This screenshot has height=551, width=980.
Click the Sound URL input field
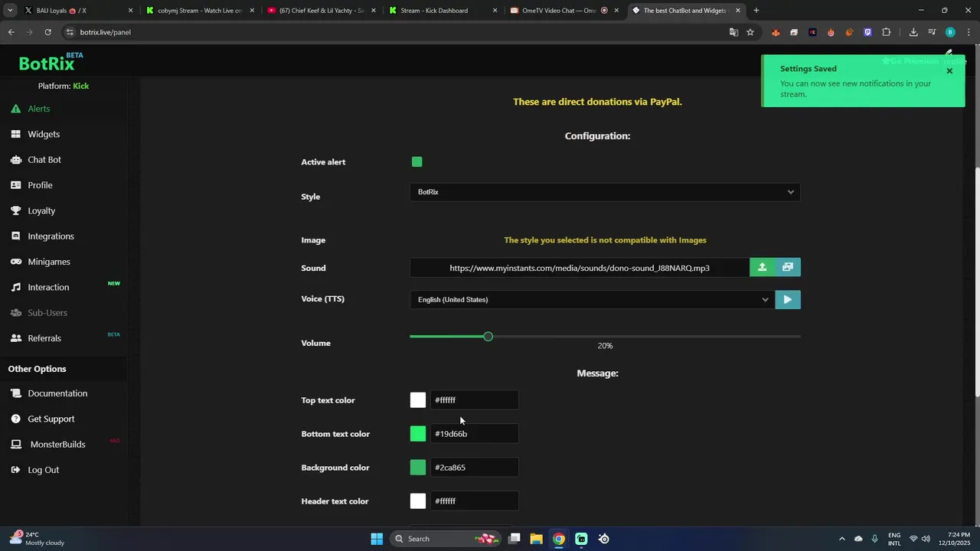[580, 268]
